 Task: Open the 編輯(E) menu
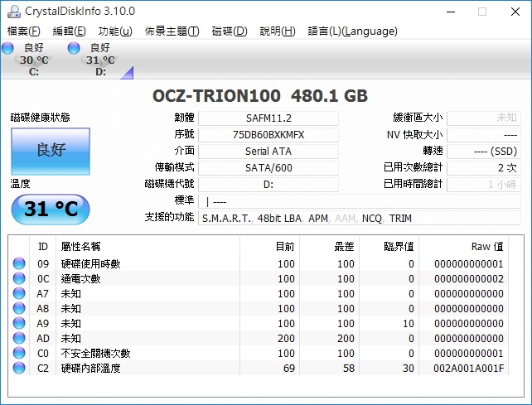70,31
